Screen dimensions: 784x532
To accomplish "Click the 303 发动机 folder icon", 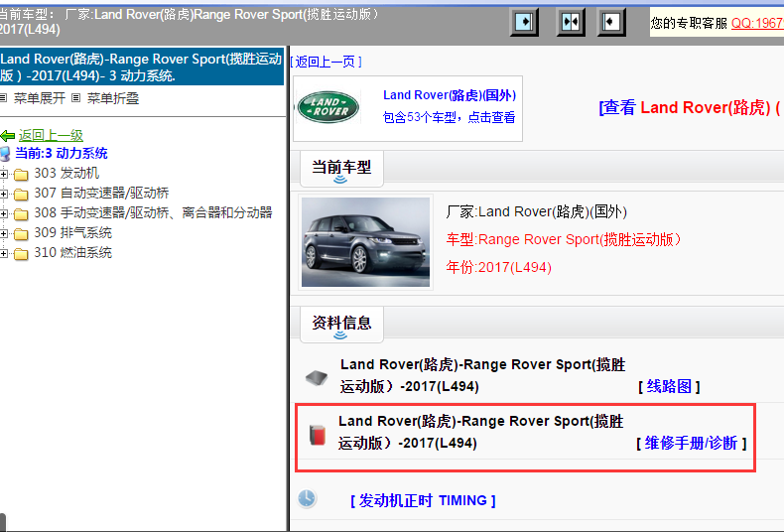I will (x=21, y=175).
